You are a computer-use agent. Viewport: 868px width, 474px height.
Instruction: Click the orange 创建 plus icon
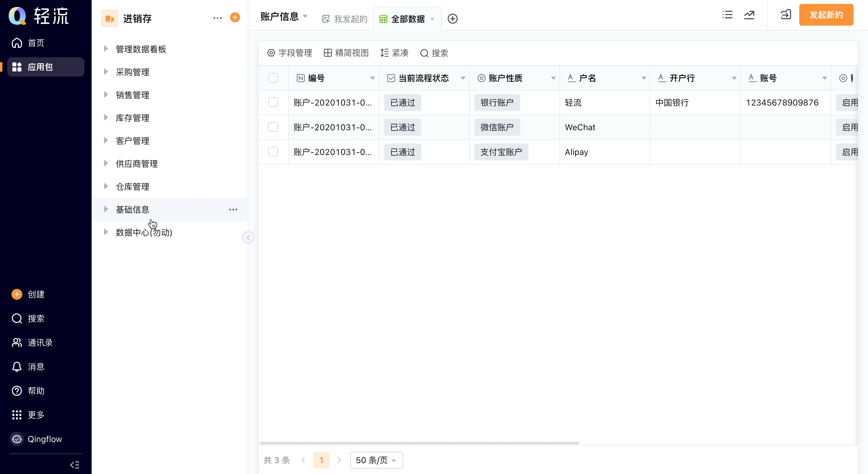[x=17, y=294]
